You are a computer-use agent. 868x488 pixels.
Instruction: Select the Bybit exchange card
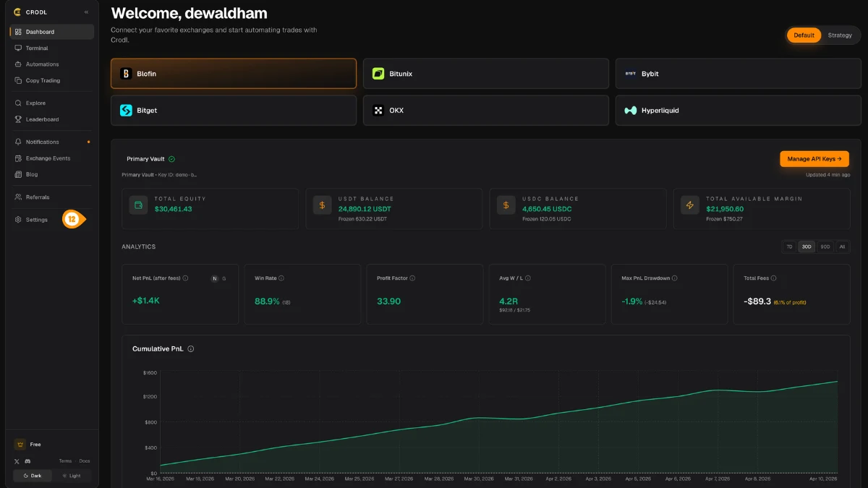pyautogui.click(x=739, y=74)
